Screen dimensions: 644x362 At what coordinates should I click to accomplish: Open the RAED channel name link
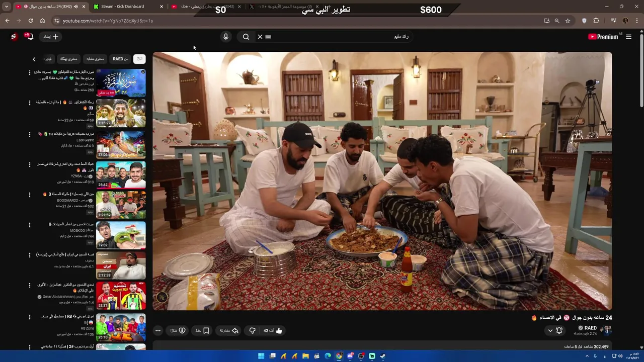[591, 328]
